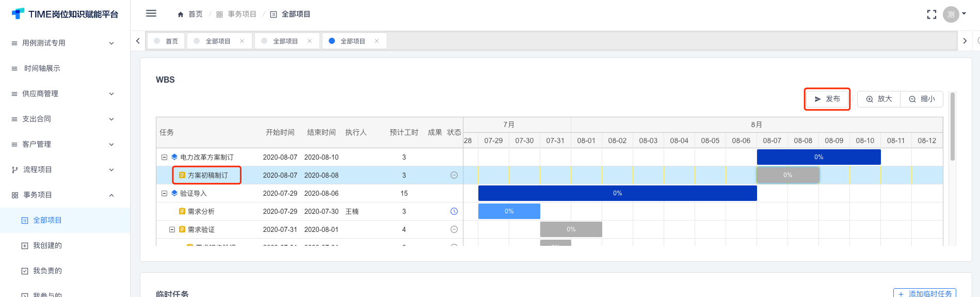This screenshot has height=297, width=980.
Task: Click the 需求验证 task icon
Action: point(182,229)
